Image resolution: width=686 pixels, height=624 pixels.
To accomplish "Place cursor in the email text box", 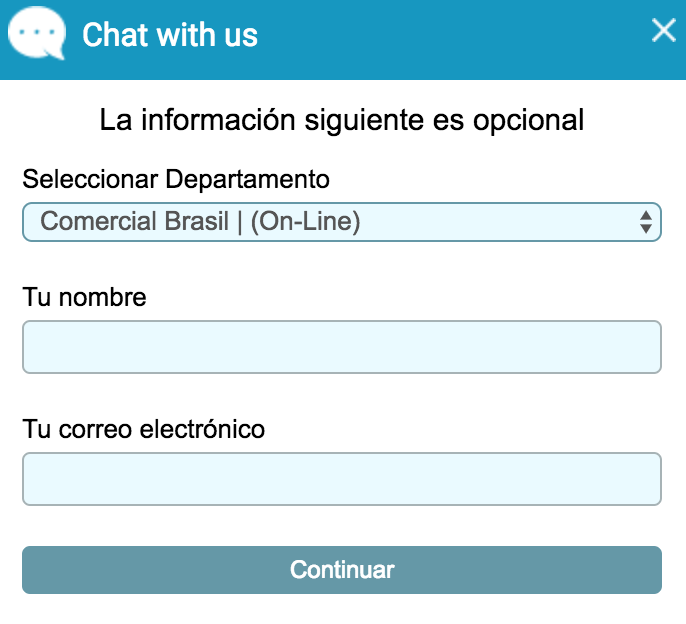I will tap(342, 479).
